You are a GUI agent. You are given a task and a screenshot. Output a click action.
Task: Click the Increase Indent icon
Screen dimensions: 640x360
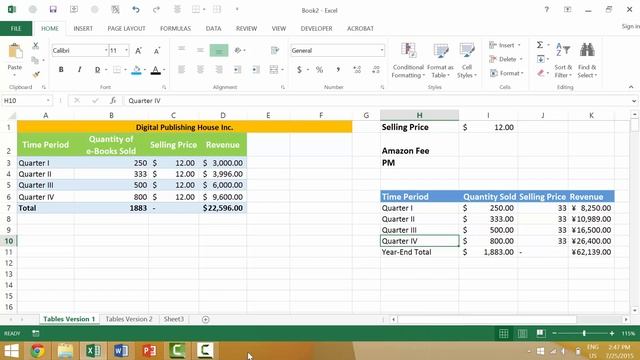tap(256, 70)
